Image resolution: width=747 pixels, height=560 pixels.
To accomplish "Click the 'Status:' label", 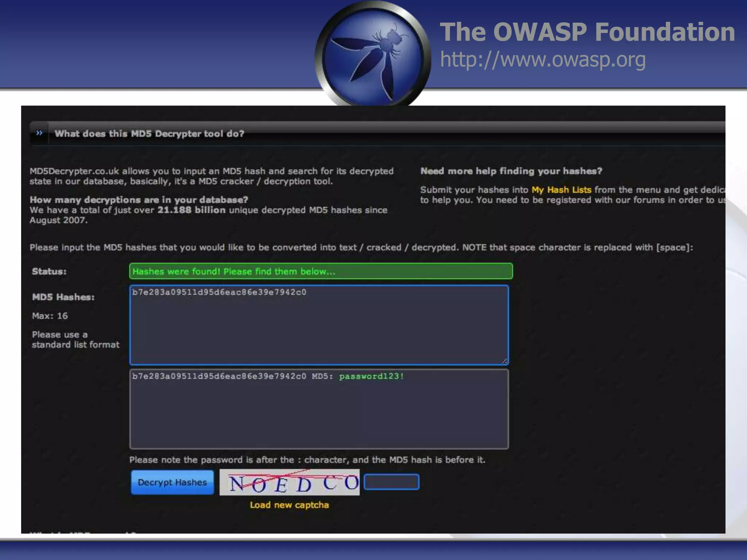I will (49, 271).
